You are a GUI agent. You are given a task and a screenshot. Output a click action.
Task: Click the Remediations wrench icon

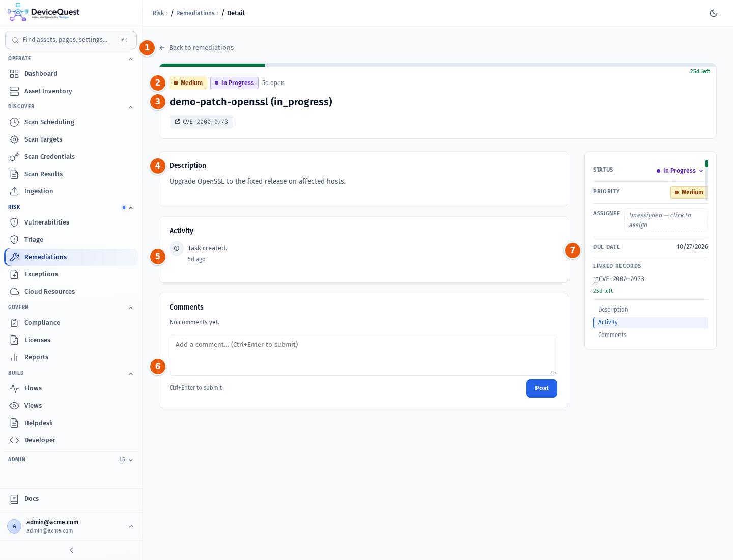tap(14, 257)
